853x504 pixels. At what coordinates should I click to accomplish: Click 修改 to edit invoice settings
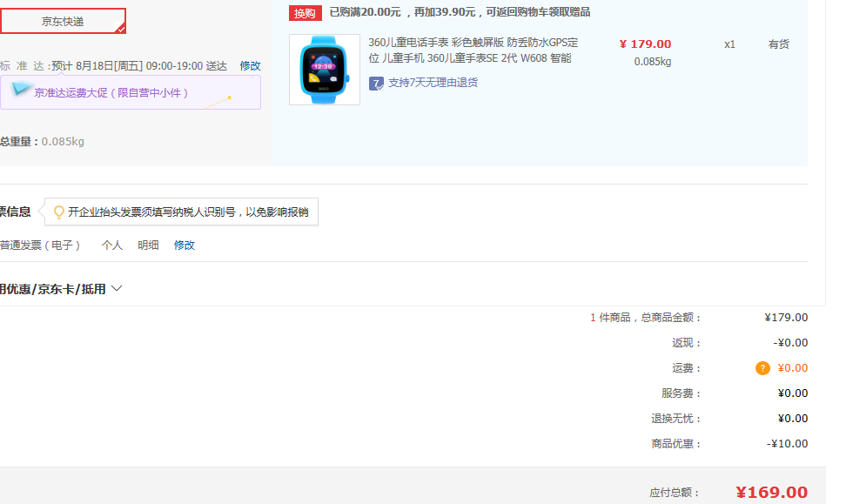point(185,245)
